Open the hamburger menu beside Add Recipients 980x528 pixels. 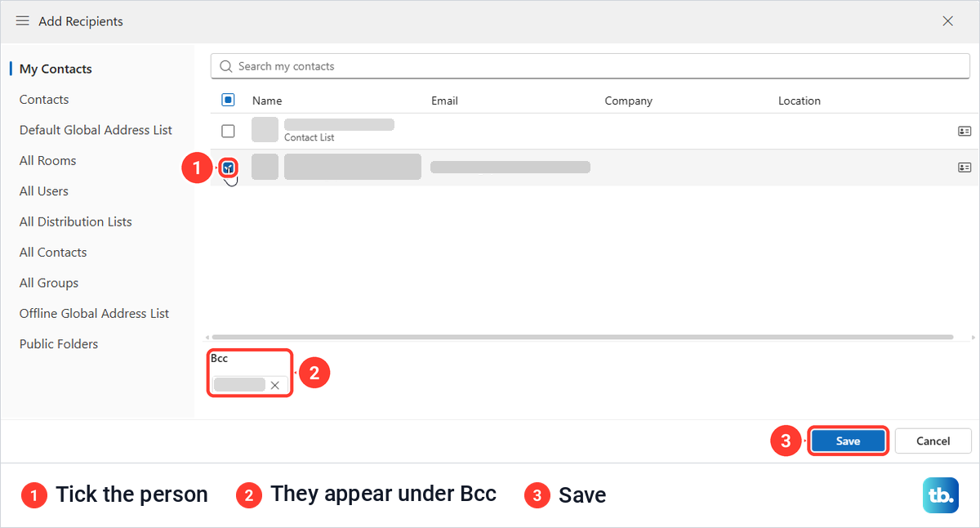[23, 21]
